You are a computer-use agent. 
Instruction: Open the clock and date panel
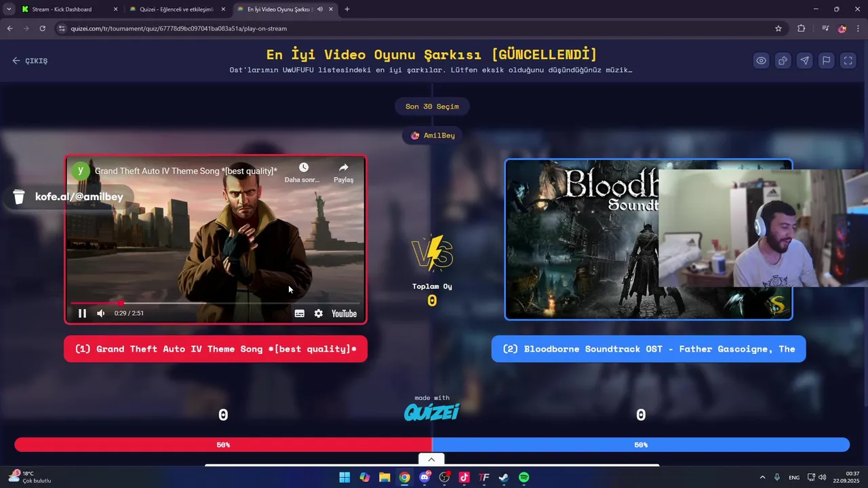point(847,477)
